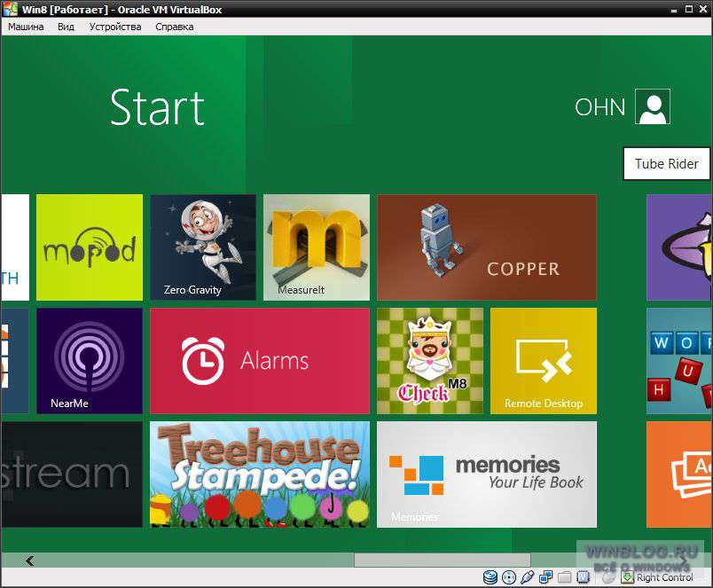Click the Tube Rider tooltip label
This screenshot has width=713, height=588.
tap(667, 164)
